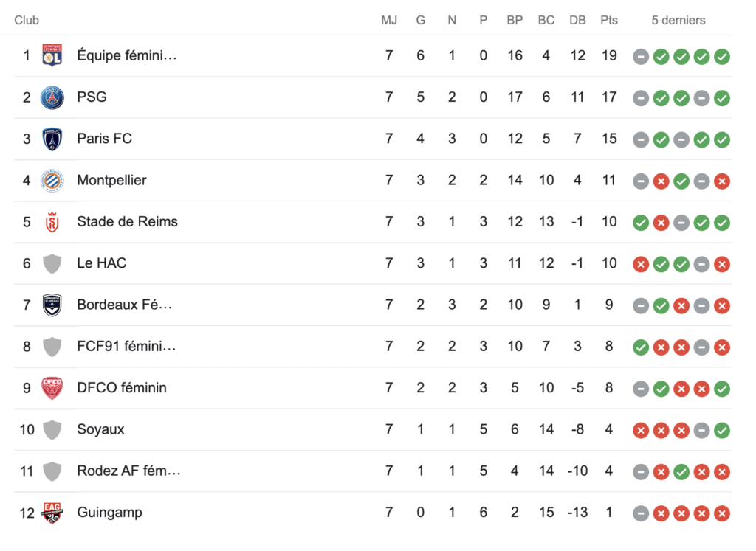This screenshot has width=756, height=551.
Task: Open the Stade de Reims team name
Action: pyautogui.click(x=127, y=221)
